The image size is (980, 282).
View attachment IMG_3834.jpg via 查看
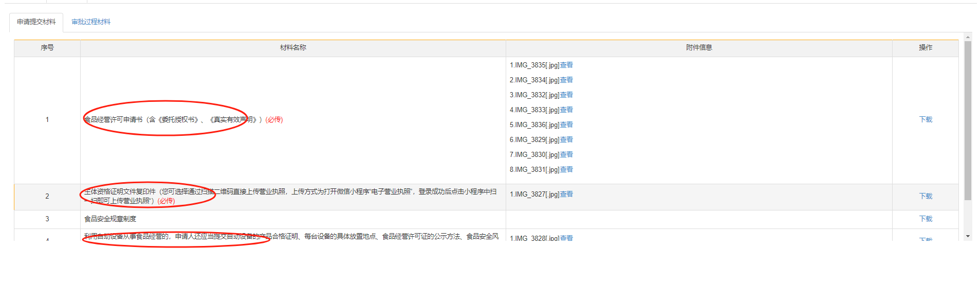click(x=566, y=80)
